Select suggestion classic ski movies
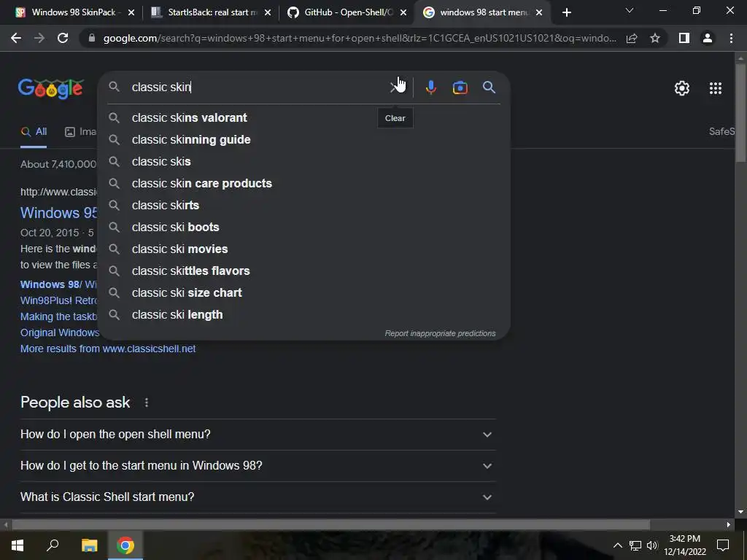This screenshot has height=560, width=747. tap(304, 249)
